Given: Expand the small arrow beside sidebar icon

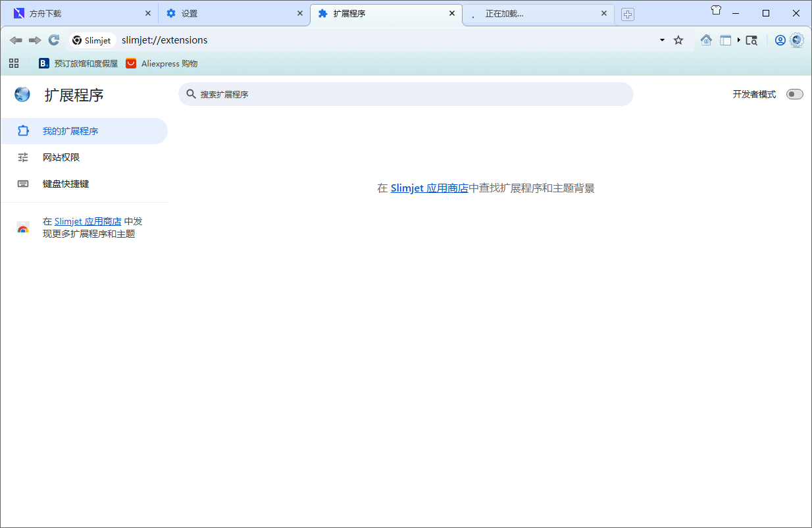Looking at the screenshot, I should 739,40.
